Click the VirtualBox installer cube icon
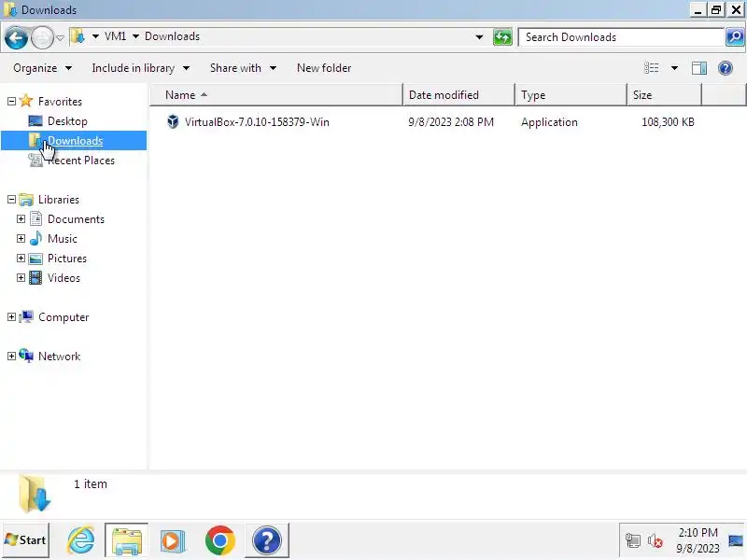747x560 pixels. pos(173,122)
